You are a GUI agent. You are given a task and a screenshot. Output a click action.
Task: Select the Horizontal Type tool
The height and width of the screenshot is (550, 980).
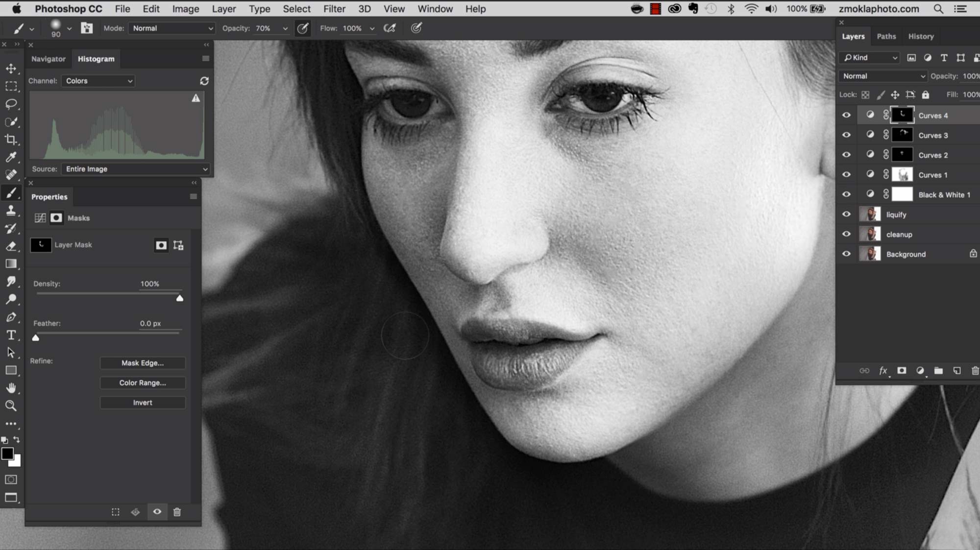pyautogui.click(x=11, y=335)
